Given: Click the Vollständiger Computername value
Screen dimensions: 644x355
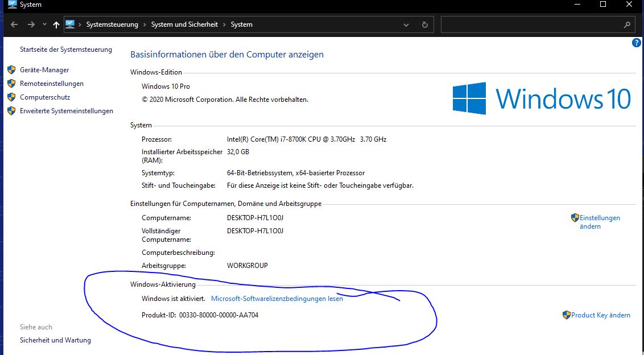Looking at the screenshot, I should tap(255, 231).
